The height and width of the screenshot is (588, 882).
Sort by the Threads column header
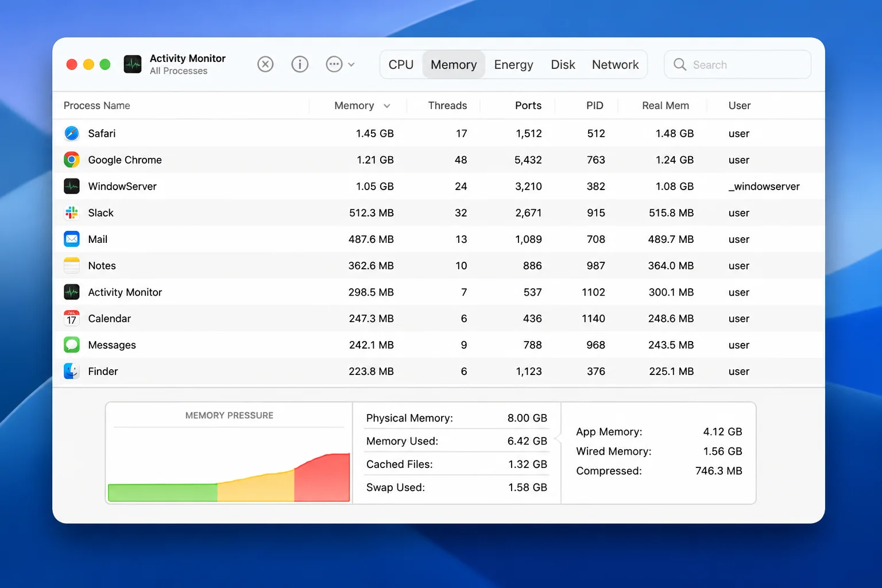tap(447, 106)
